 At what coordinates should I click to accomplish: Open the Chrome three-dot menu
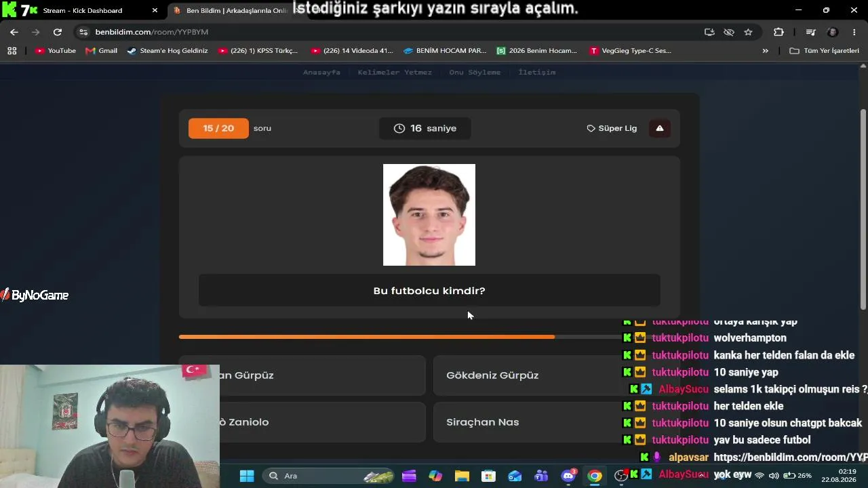(x=854, y=32)
